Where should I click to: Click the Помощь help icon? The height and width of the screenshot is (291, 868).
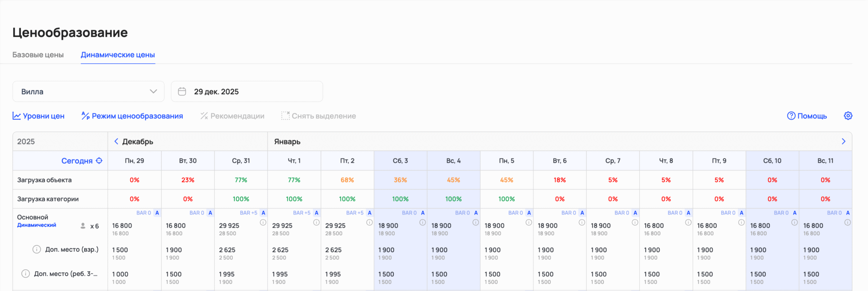coord(791,116)
